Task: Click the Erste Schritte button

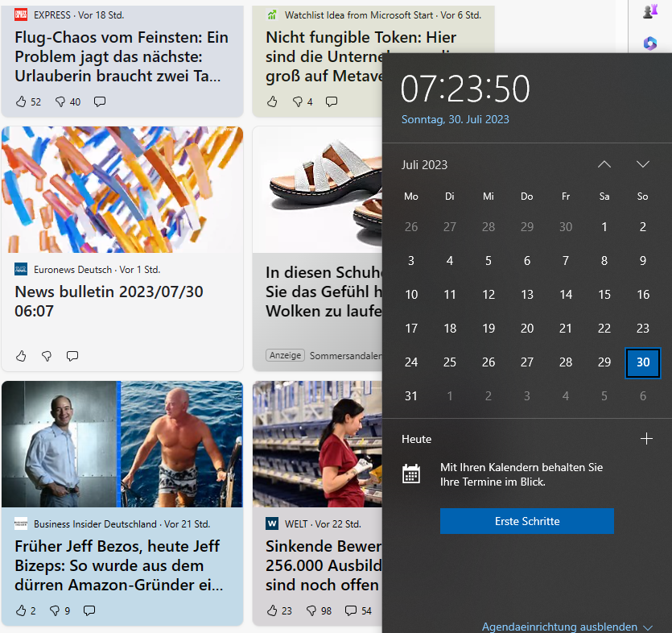Action: click(526, 521)
